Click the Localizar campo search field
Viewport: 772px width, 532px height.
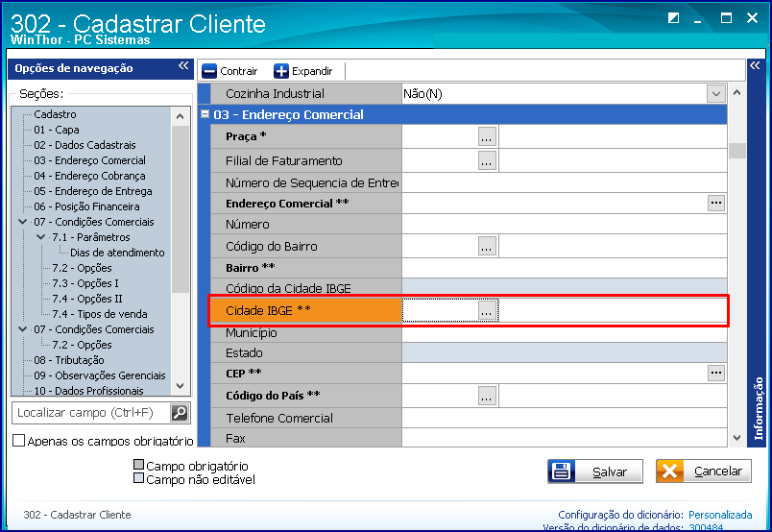[91, 413]
